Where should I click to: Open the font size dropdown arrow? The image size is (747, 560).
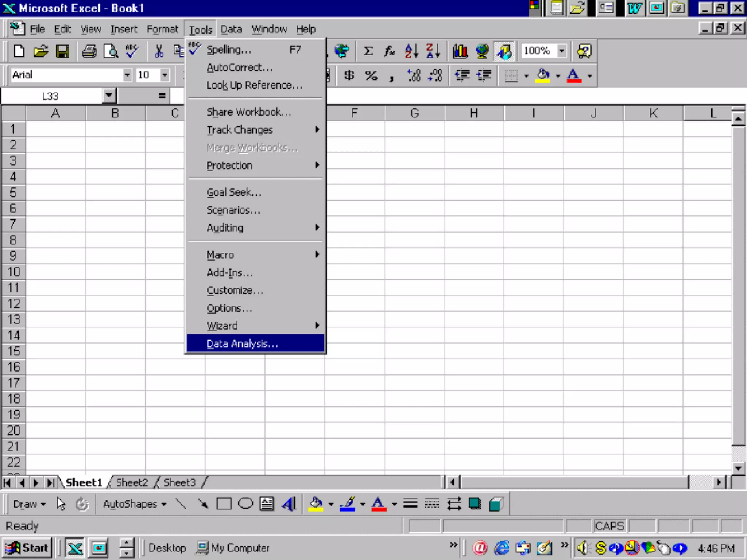tap(165, 75)
